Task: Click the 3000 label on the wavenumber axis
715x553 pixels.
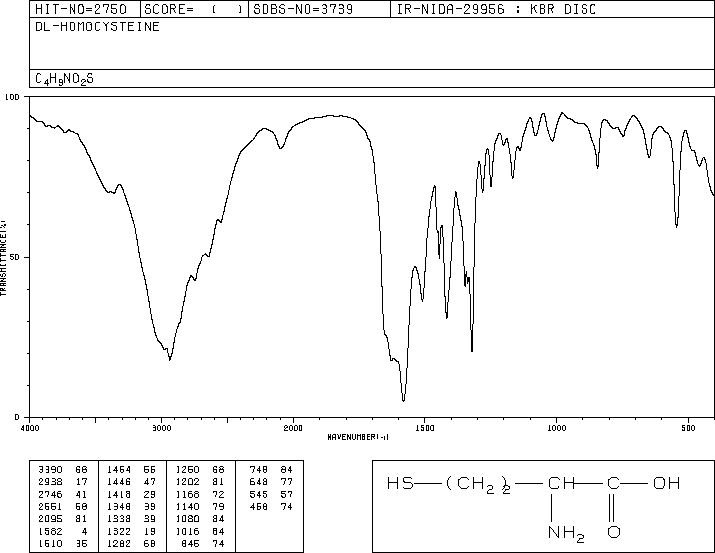Action: (x=161, y=428)
